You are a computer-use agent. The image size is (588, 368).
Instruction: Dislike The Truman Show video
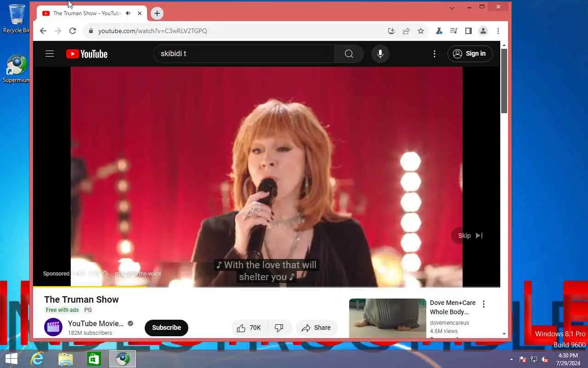click(279, 328)
